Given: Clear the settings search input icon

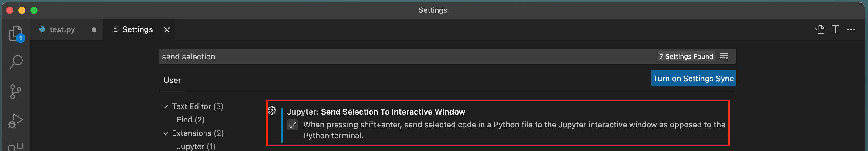Looking at the screenshot, I should pos(725,57).
